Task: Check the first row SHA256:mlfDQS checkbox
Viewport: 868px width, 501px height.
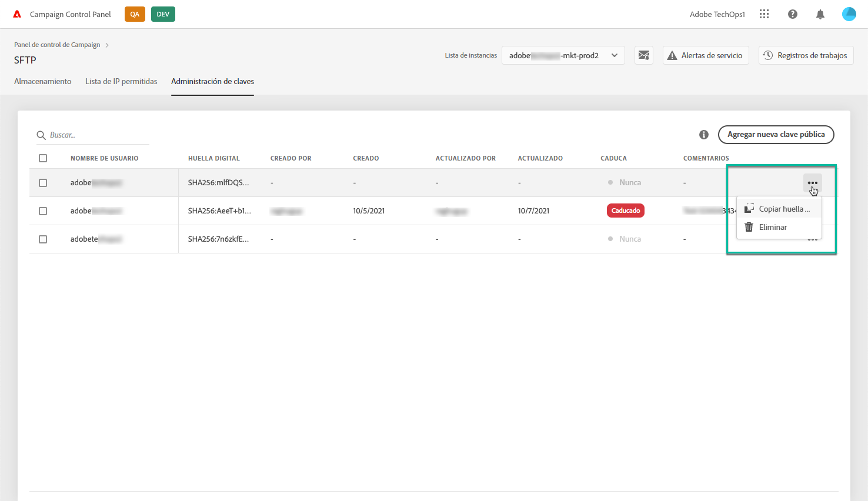Action: coord(43,183)
